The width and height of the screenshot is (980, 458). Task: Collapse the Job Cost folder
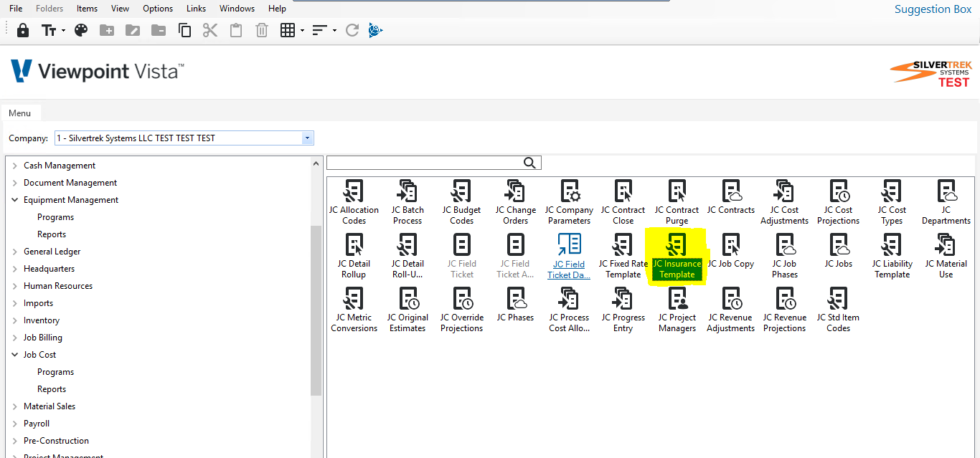click(x=15, y=355)
